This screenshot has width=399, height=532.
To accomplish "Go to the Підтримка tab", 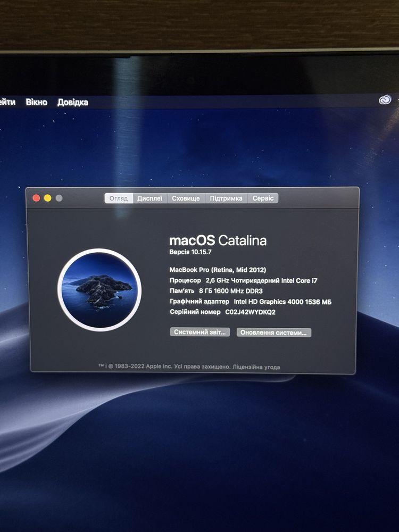I will pos(226,198).
